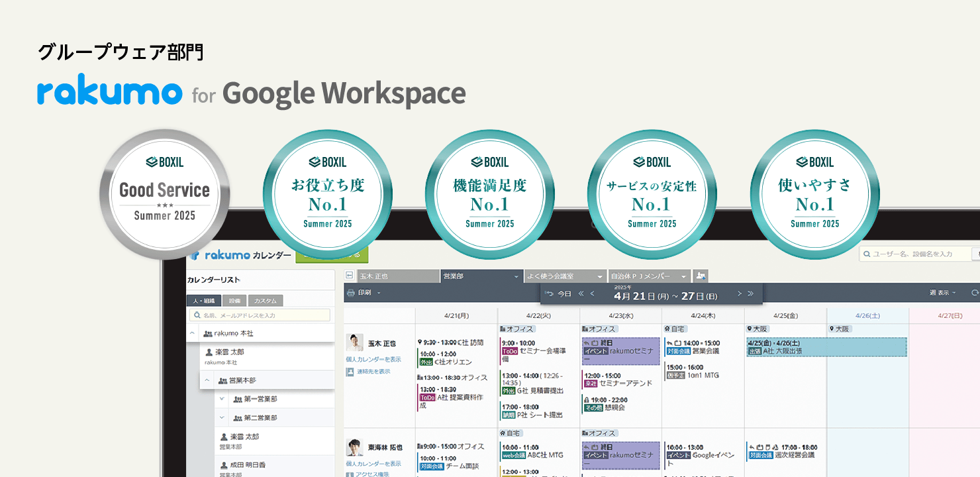Viewport: 980px width, 477px height.
Task: Collapse the calendar list panel arrow icon
Action: 350,276
